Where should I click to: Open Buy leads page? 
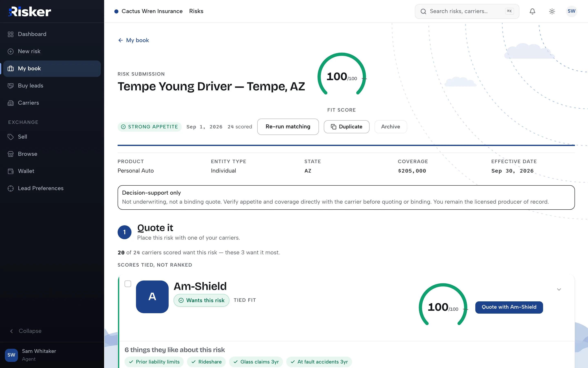click(x=52, y=86)
